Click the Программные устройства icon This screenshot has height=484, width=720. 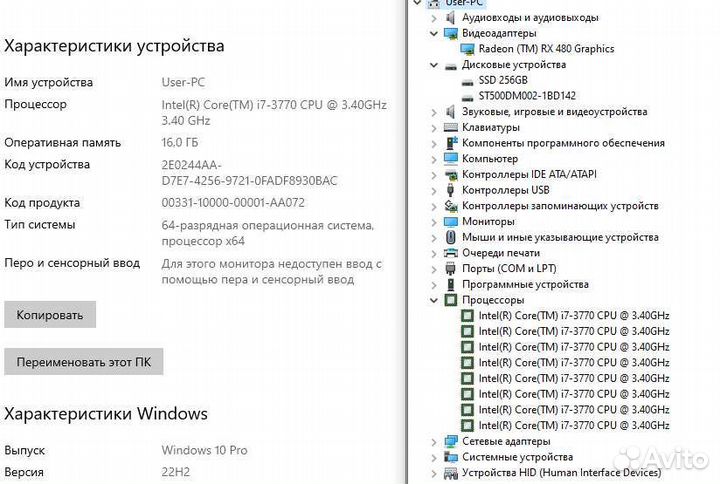pos(451,284)
